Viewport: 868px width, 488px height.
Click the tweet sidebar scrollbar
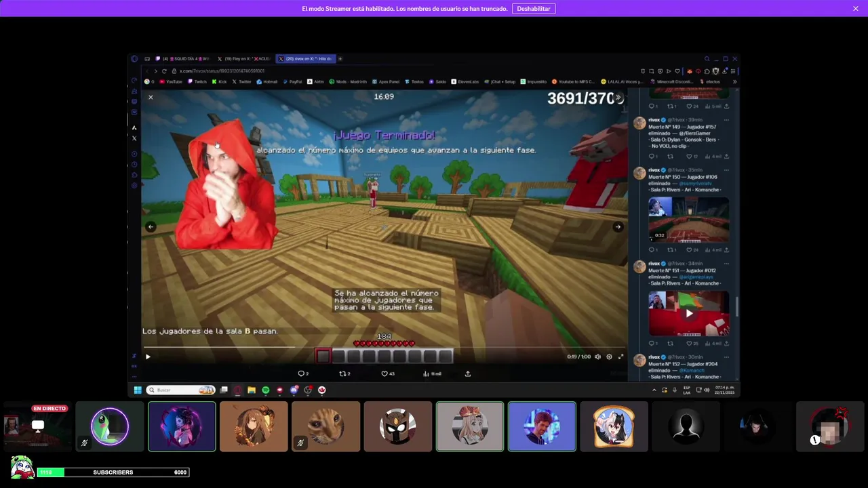736,308
